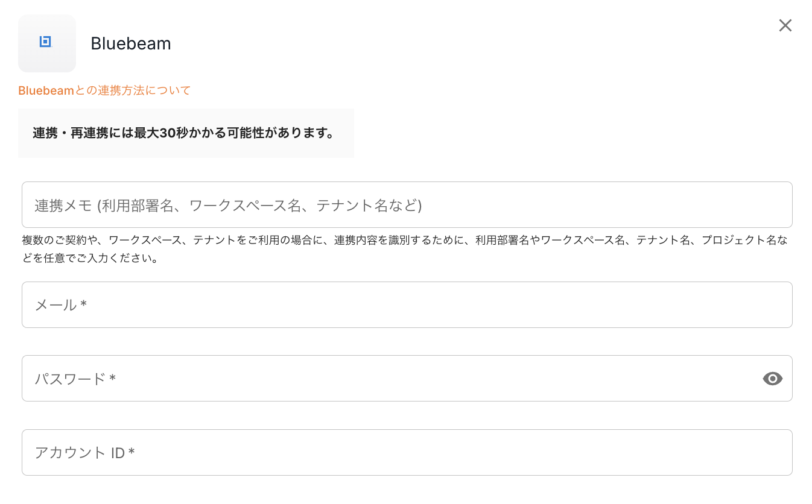Click the Bluebeam title text
Viewport: 812px width, 504px height.
131,43
